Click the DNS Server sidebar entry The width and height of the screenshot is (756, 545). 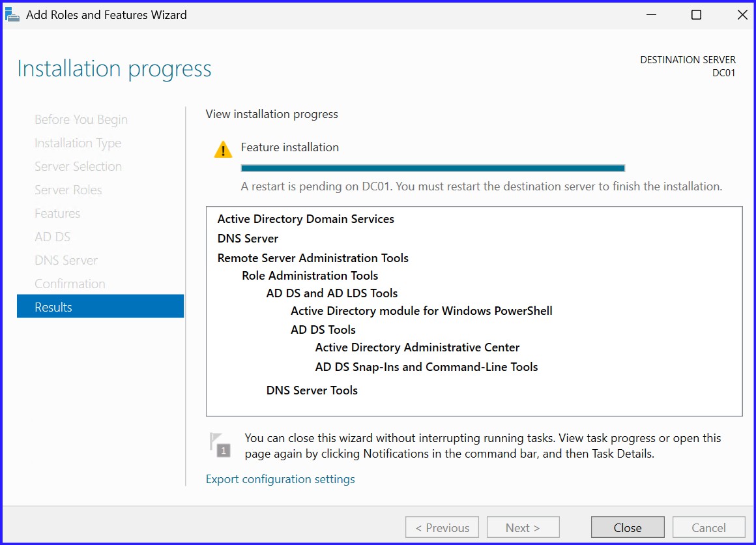coord(66,260)
